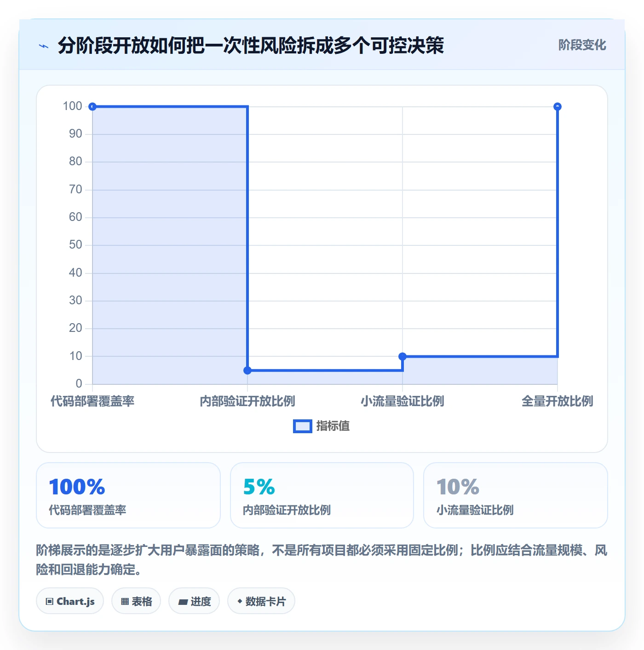Click the y-axis value 0

(x=79, y=384)
